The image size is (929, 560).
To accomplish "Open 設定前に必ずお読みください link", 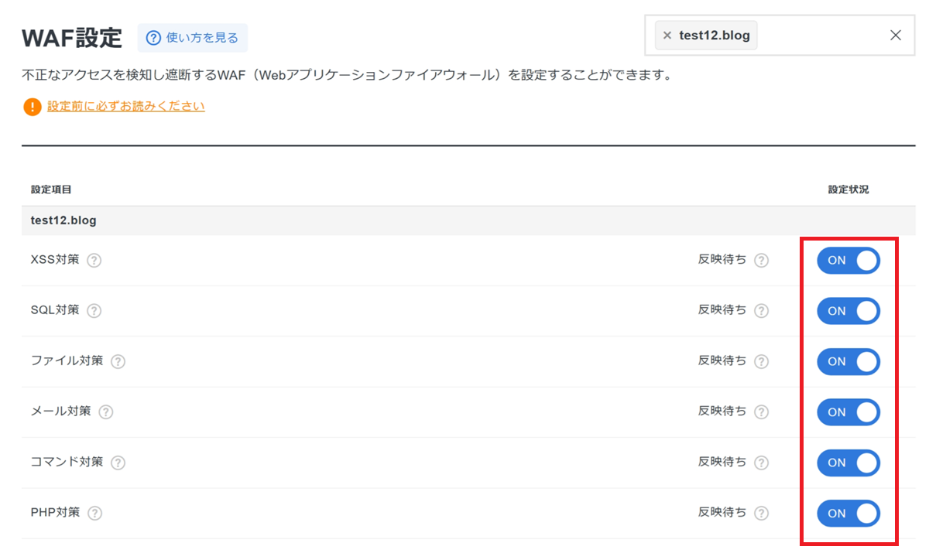I will pyautogui.click(x=126, y=106).
